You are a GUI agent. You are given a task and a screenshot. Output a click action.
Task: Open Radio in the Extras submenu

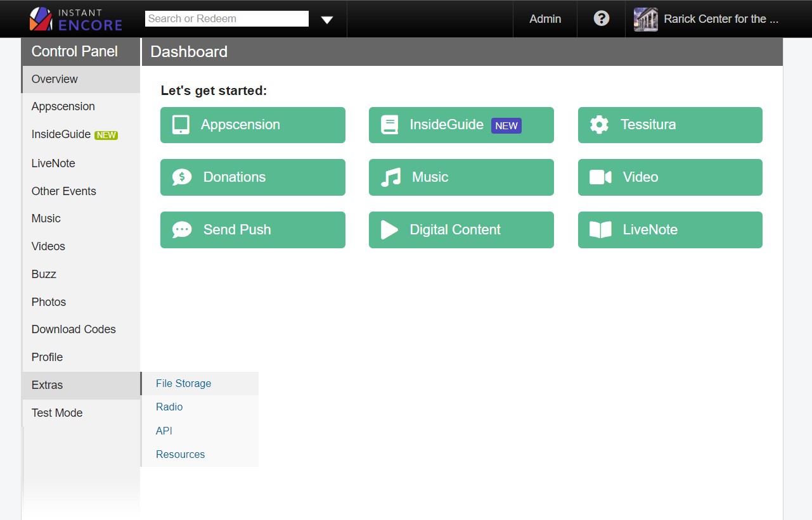click(x=200, y=407)
